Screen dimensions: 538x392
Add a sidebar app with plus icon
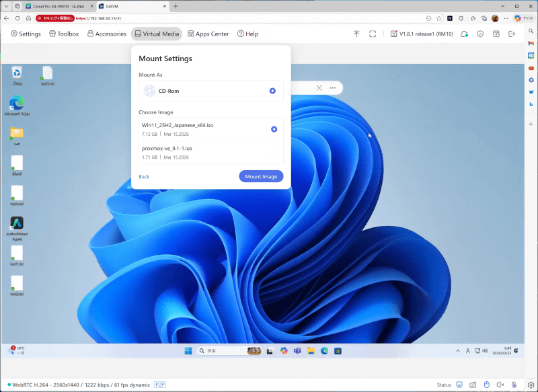coord(531,124)
